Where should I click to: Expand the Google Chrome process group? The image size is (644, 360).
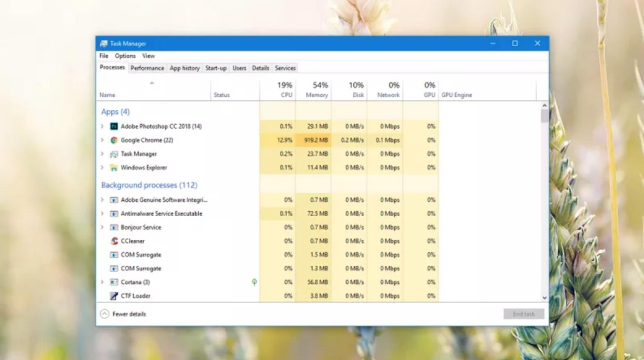102,140
